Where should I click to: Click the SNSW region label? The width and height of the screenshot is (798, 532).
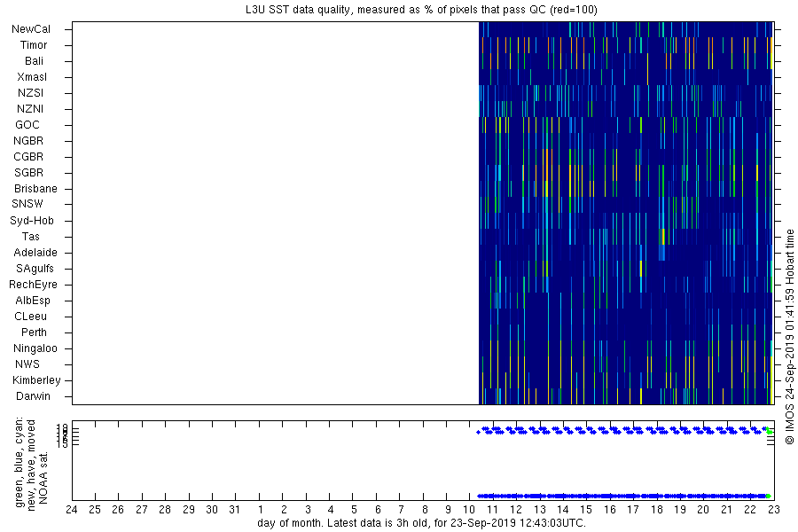pyautogui.click(x=27, y=204)
